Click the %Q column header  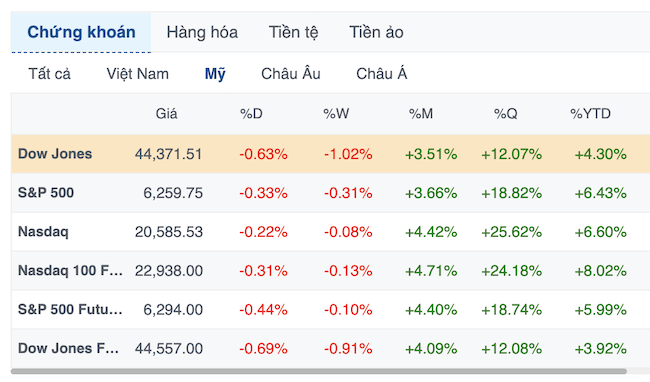[x=505, y=114]
